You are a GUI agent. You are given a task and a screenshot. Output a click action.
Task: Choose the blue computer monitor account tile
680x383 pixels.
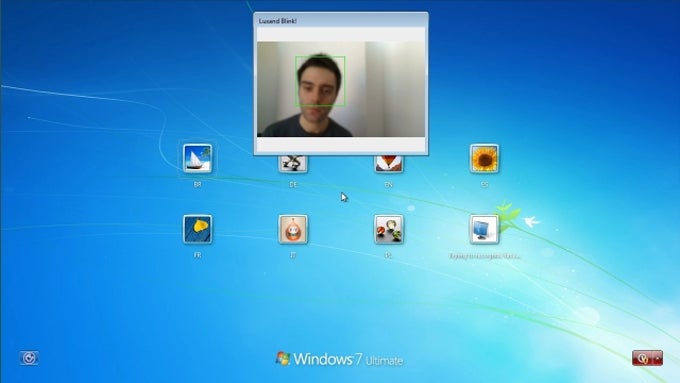pos(484,229)
